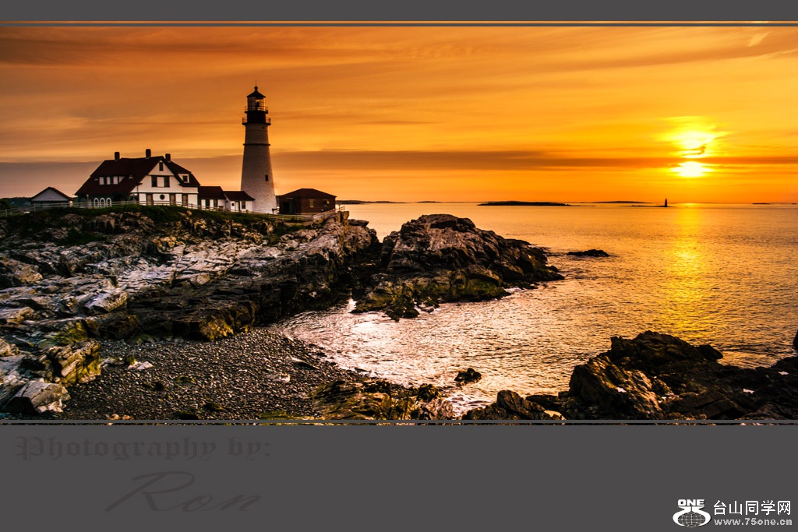This screenshot has width=798, height=532.
Task: Click the ONE globe logo icon
Action: click(690, 513)
